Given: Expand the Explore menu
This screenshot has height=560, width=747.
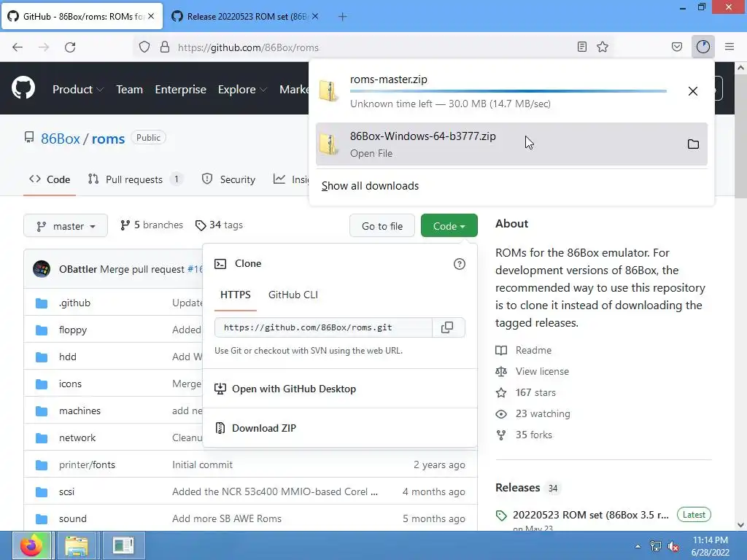Looking at the screenshot, I should (242, 89).
